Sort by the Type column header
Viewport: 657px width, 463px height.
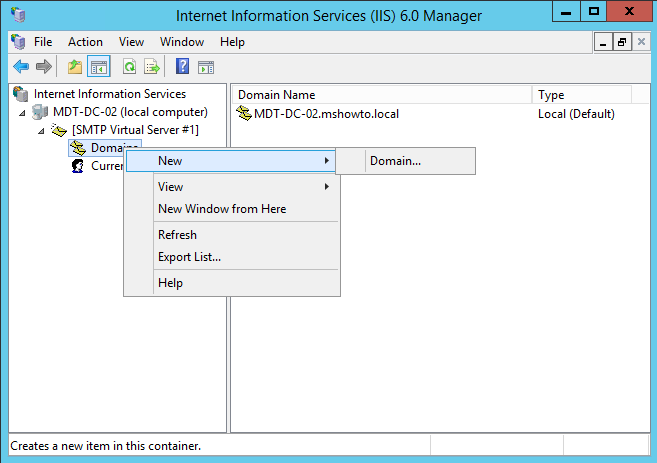point(582,95)
